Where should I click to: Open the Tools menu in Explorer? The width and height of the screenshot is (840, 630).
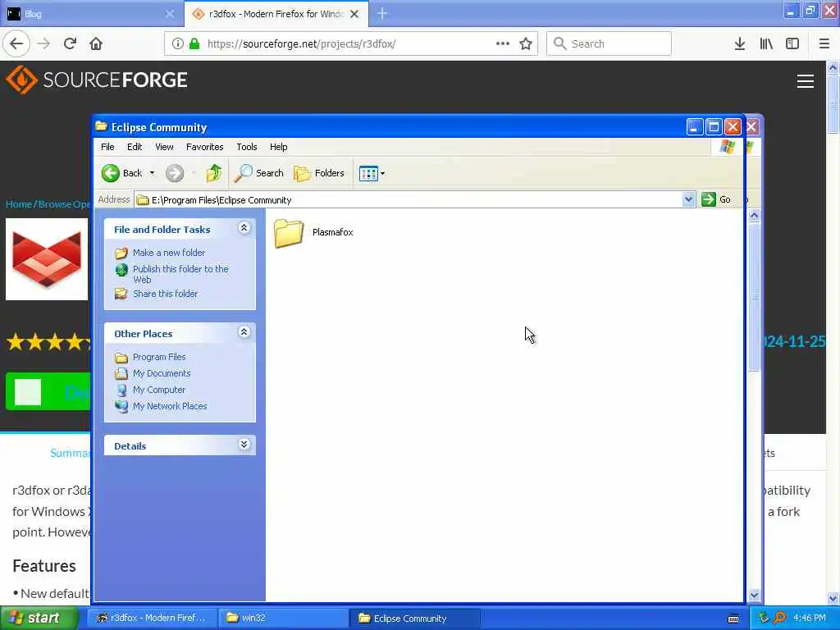coord(247,147)
